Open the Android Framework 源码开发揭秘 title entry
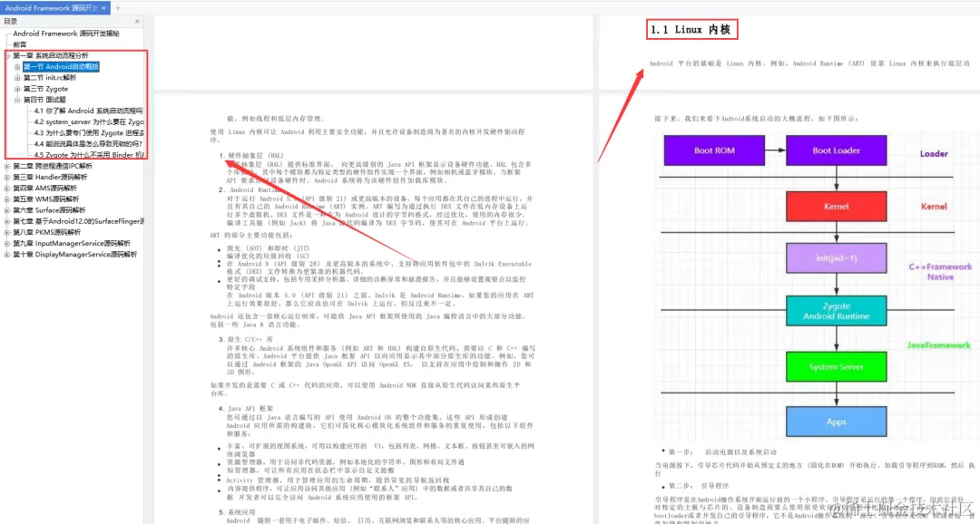The image size is (980, 524). 65,34
